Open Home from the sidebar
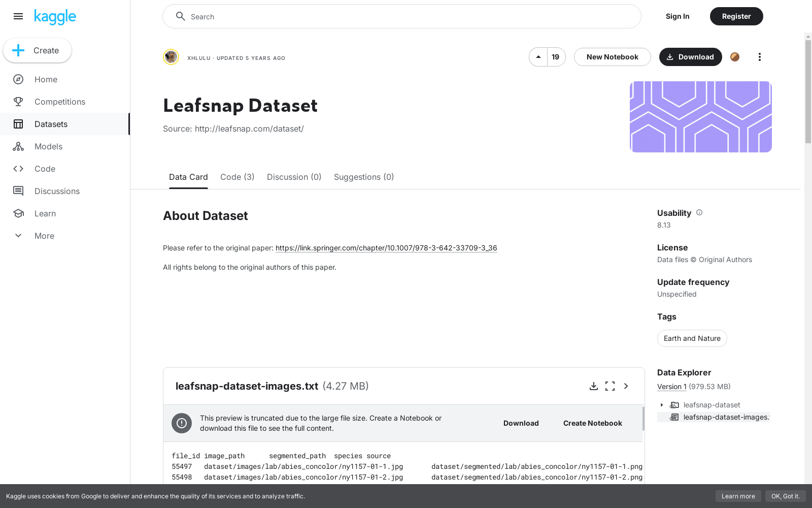 65,79
